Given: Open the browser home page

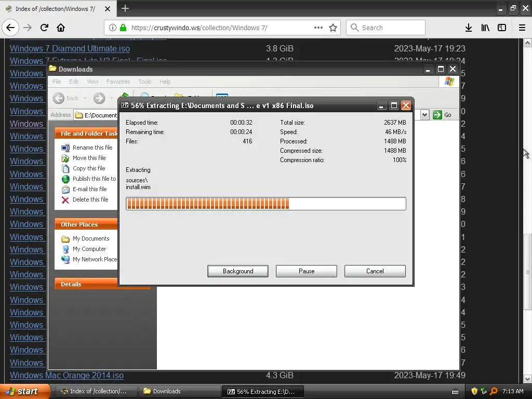Looking at the screenshot, I should tap(61, 28).
